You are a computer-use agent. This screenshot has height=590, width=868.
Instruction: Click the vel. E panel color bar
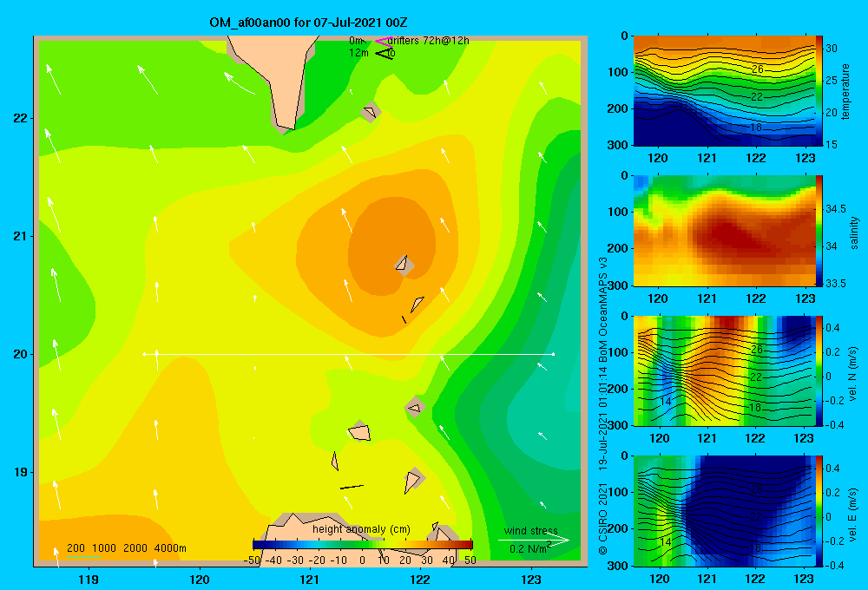(x=819, y=511)
